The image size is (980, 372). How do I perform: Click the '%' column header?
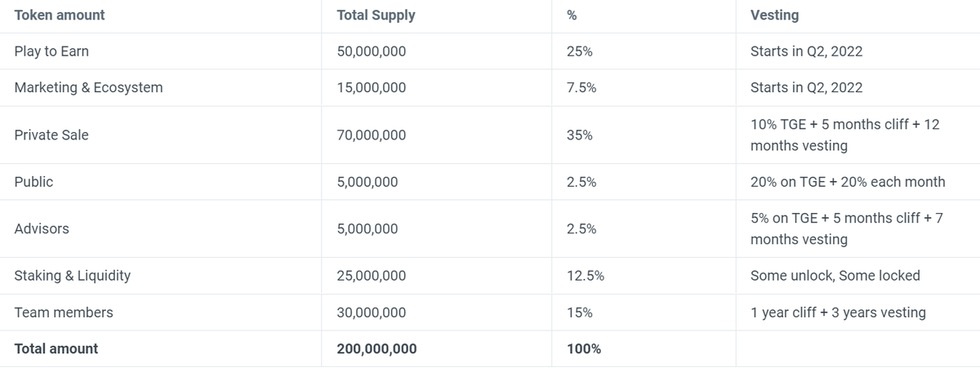coord(572,15)
